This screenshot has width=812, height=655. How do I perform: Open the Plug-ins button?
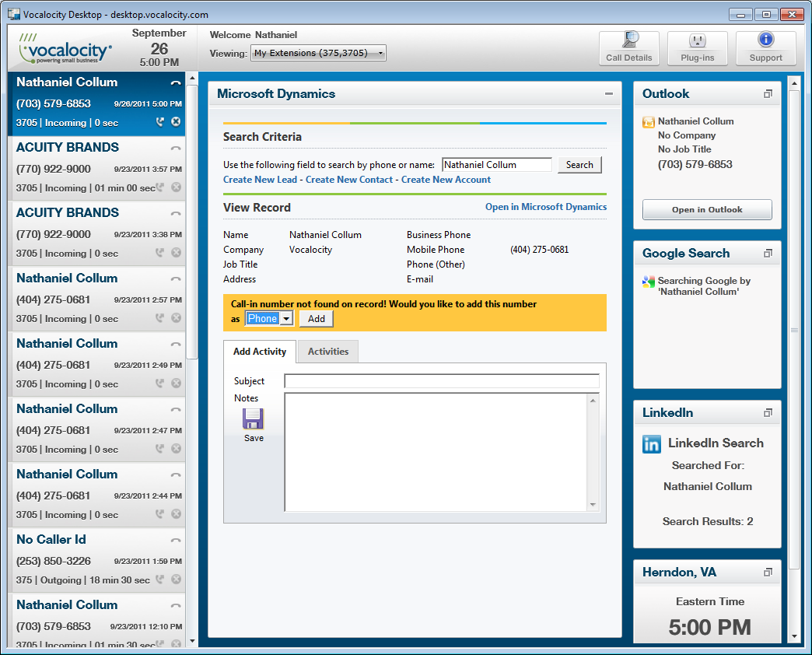[697, 48]
